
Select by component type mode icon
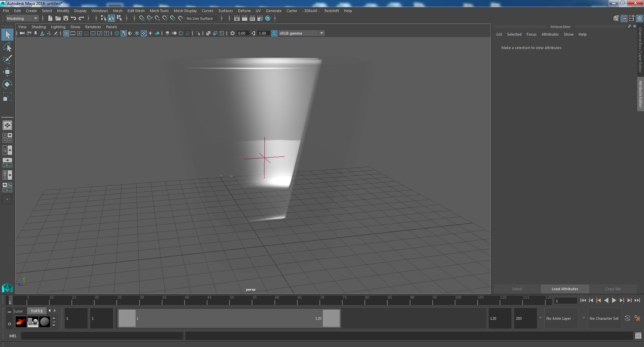coord(119,18)
